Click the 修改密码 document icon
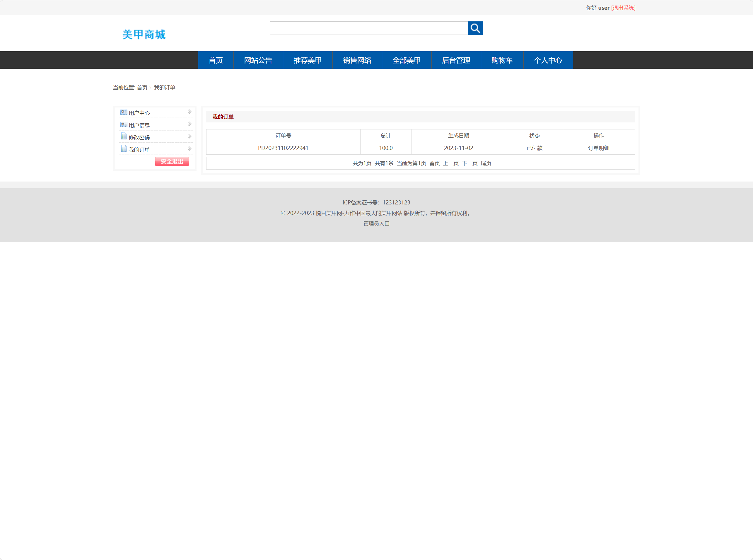 tap(123, 136)
